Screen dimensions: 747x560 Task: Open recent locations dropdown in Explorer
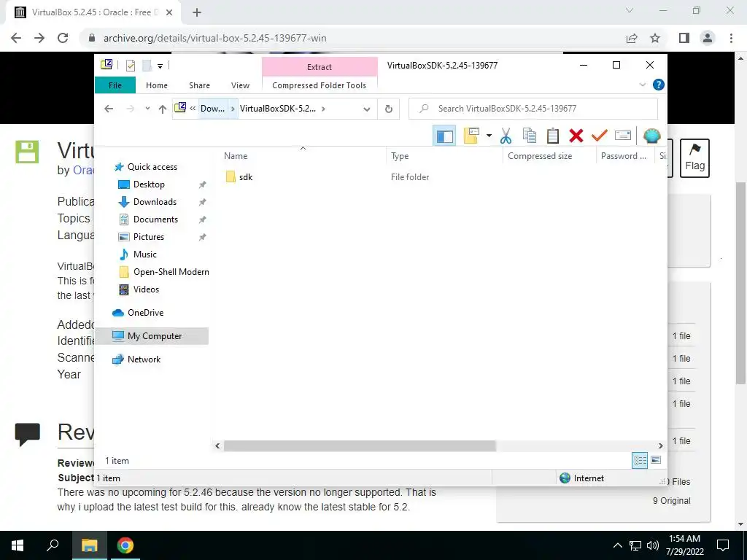click(147, 109)
